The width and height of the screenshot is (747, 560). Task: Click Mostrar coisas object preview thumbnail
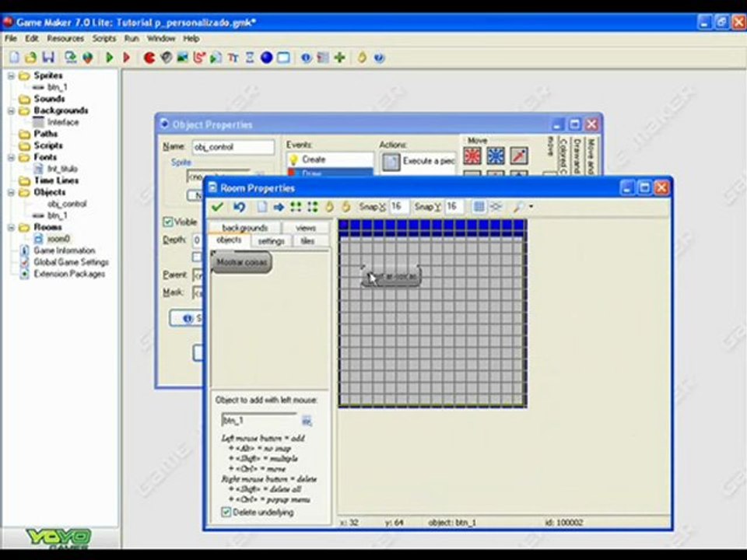[x=241, y=262]
